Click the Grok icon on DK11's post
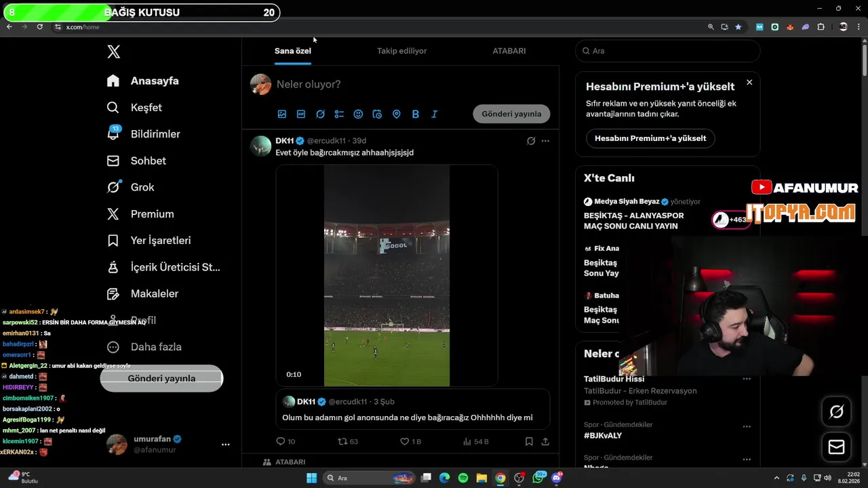 (x=531, y=141)
